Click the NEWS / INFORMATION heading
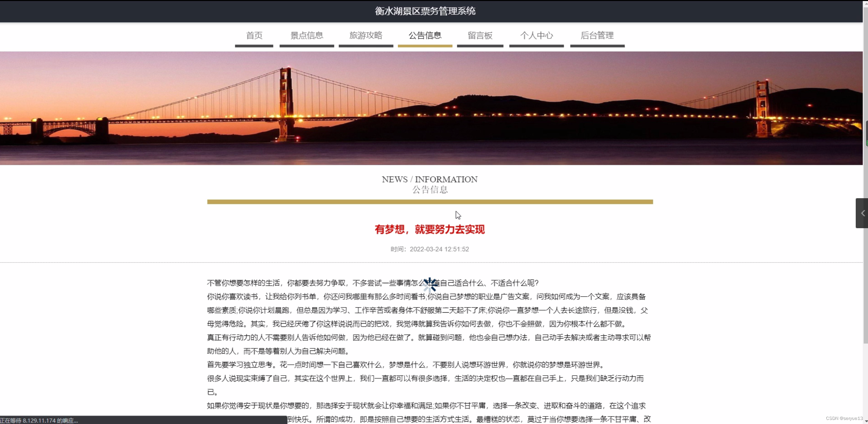This screenshot has height=424, width=868. click(x=429, y=179)
